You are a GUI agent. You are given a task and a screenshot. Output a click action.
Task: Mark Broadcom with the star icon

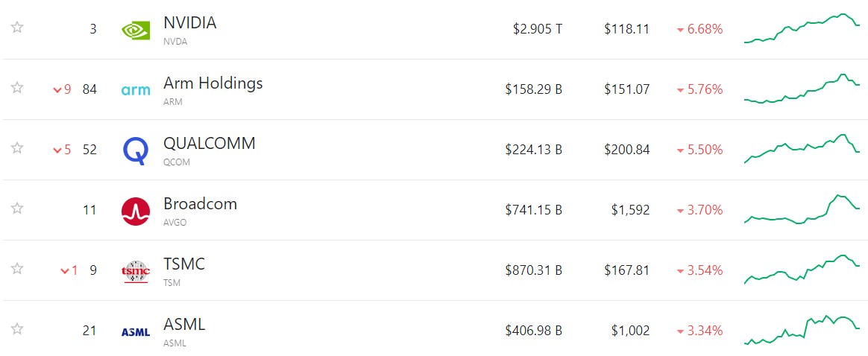(x=17, y=208)
